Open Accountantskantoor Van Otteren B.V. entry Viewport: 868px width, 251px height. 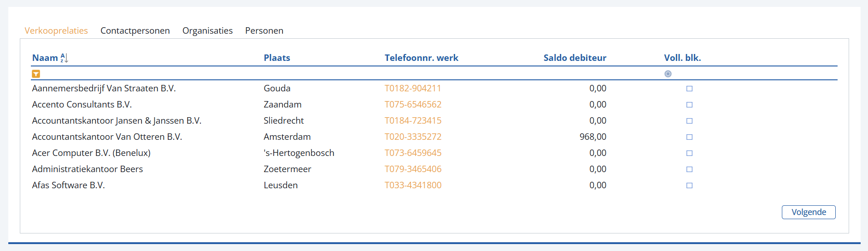pos(107,137)
